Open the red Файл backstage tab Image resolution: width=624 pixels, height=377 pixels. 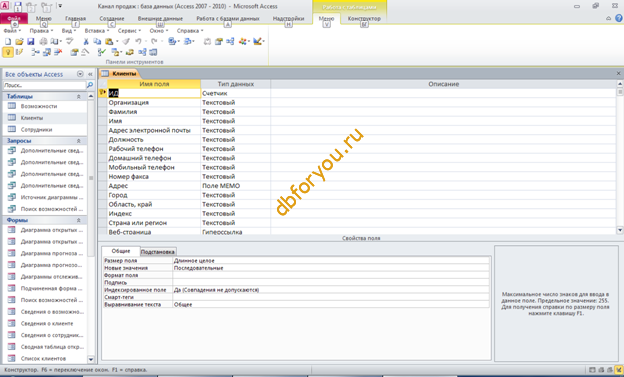pos(14,18)
